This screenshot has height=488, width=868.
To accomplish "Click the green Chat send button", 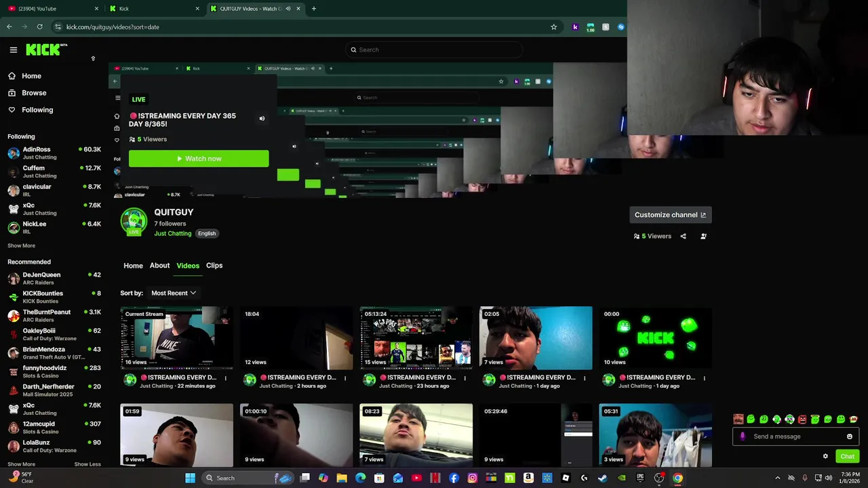I will (847, 456).
